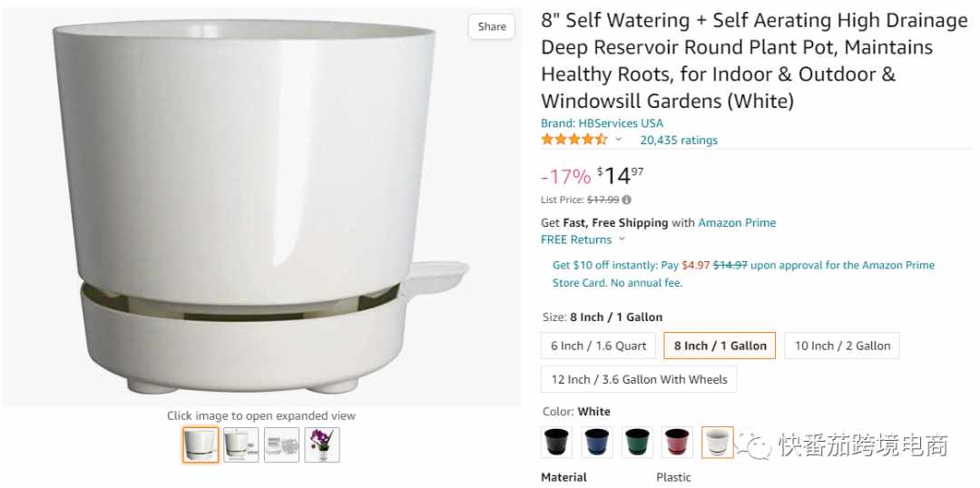This screenshot has width=980, height=488.
Task: View the thumbnail with purple orchid
Action: (322, 444)
